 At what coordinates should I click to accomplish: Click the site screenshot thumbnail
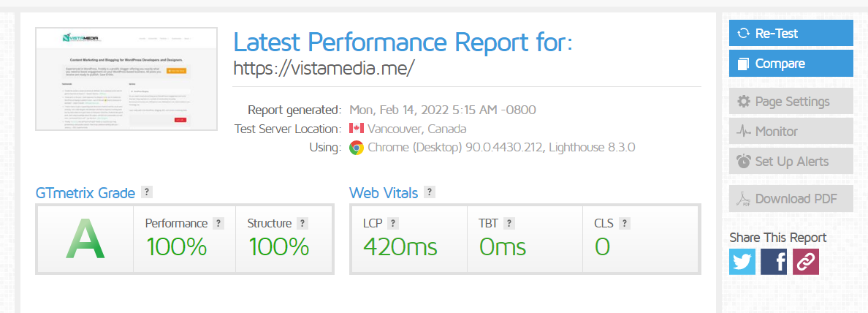[x=126, y=79]
